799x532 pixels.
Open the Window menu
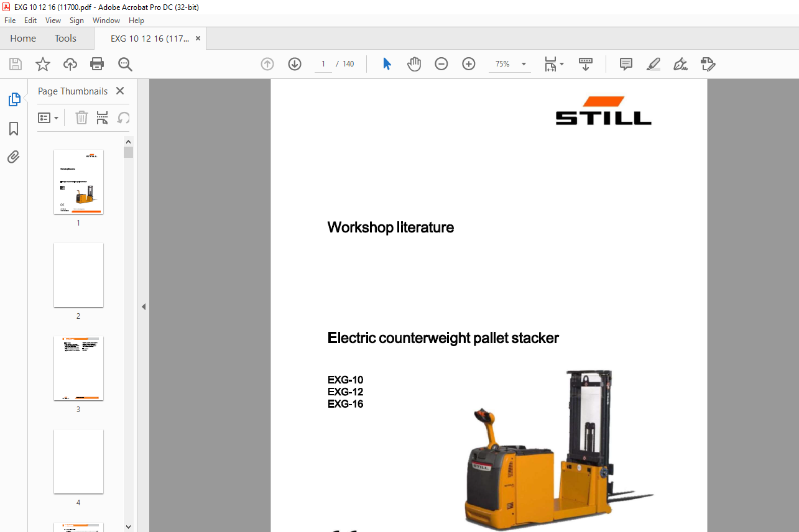[x=106, y=21]
